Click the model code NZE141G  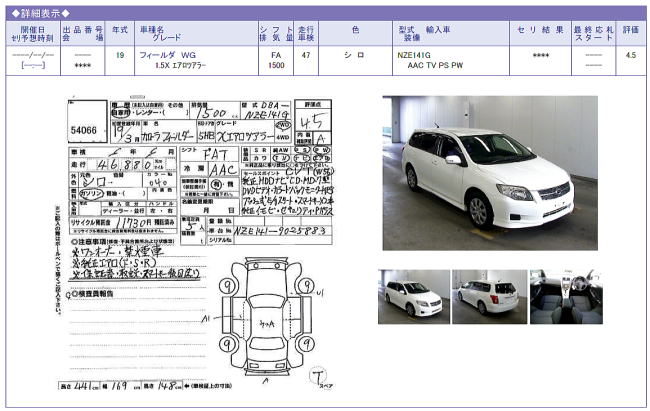(414, 55)
